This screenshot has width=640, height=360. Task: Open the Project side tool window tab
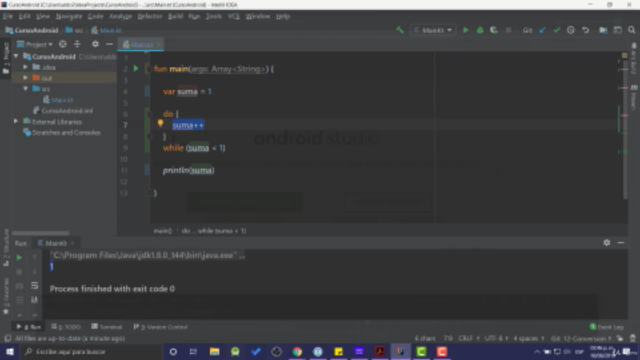tap(6, 57)
